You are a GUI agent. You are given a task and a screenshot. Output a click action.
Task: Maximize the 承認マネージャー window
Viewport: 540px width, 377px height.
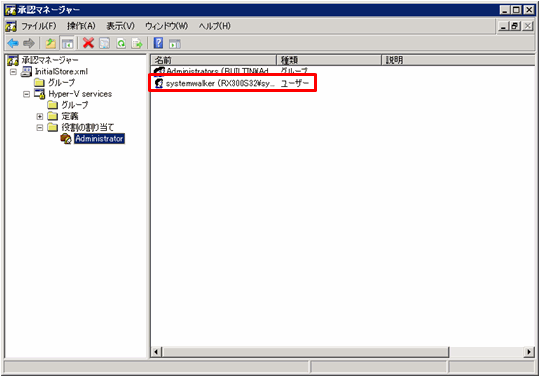516,10
